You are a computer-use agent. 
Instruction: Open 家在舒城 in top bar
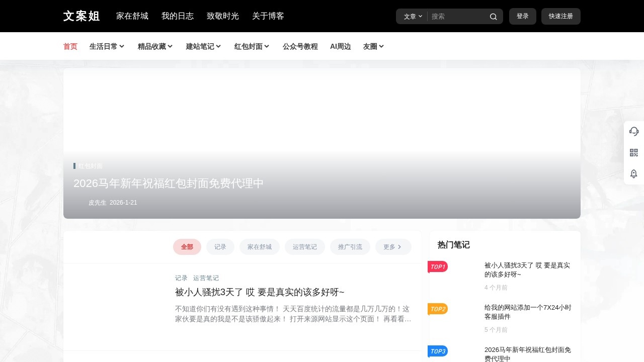(132, 16)
